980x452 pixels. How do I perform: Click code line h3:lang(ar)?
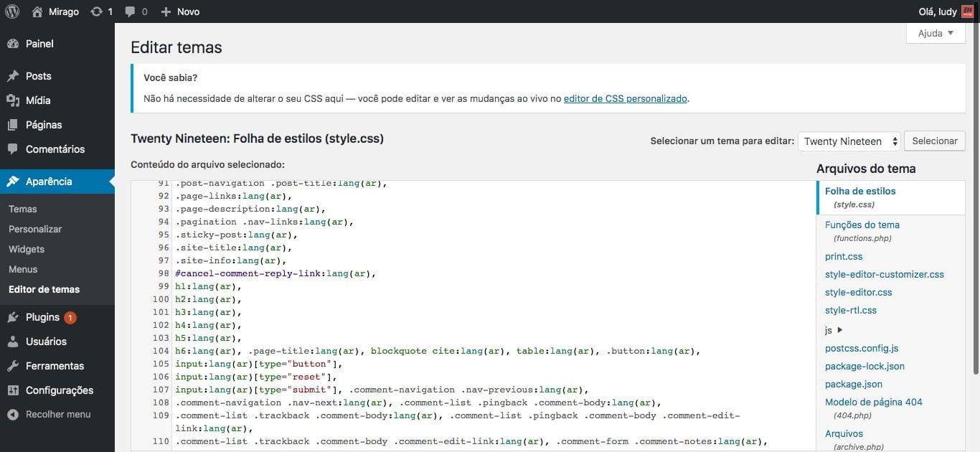click(208, 312)
